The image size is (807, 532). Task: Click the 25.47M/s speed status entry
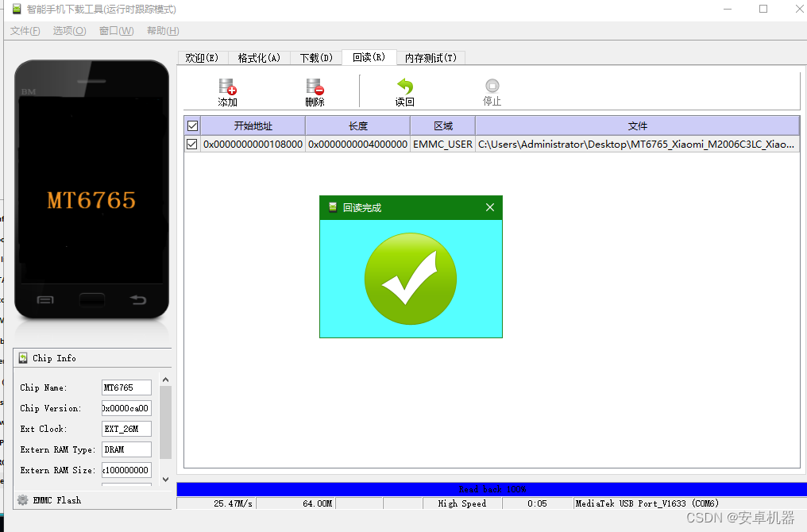coord(217,503)
